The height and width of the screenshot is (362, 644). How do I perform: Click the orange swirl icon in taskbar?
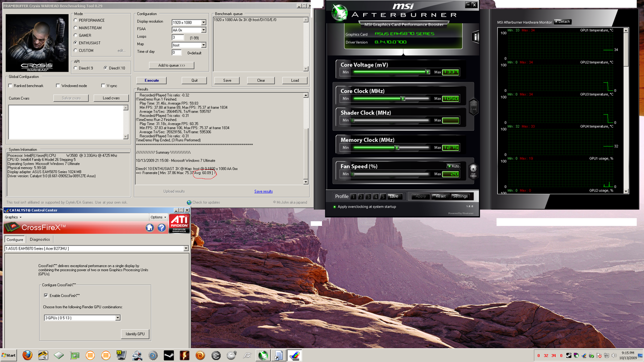coord(200,356)
